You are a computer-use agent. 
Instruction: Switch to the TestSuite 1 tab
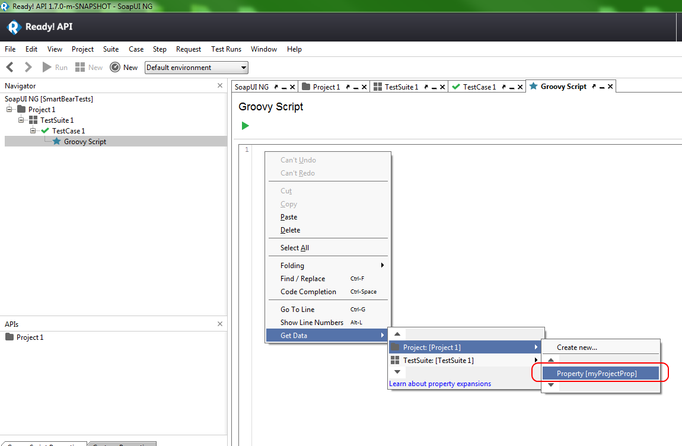pyautogui.click(x=401, y=87)
